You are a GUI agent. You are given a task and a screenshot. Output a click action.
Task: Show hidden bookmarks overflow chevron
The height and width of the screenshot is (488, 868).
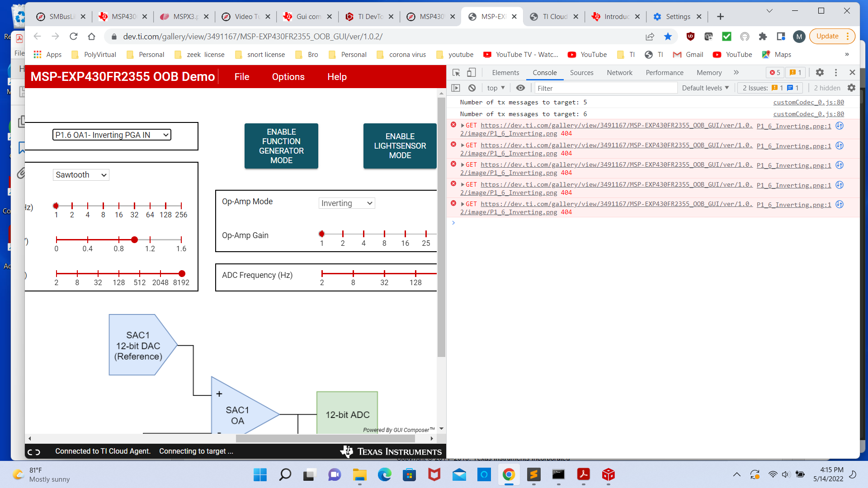coord(847,54)
